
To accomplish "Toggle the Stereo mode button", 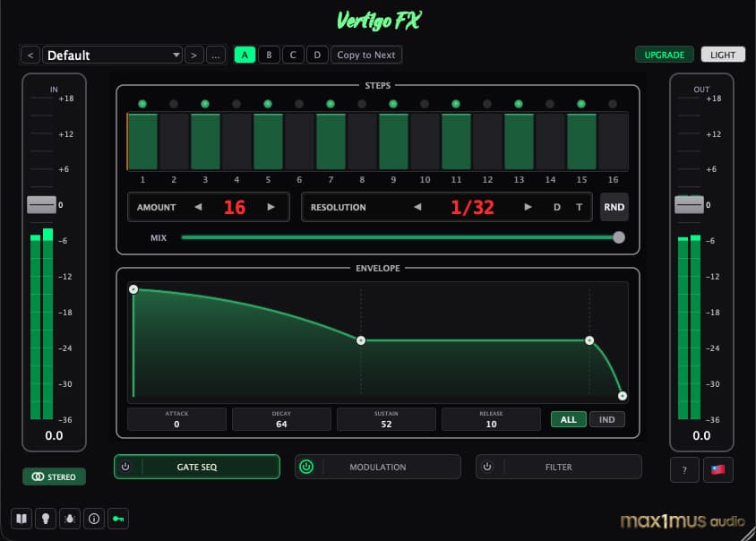I will 54,477.
